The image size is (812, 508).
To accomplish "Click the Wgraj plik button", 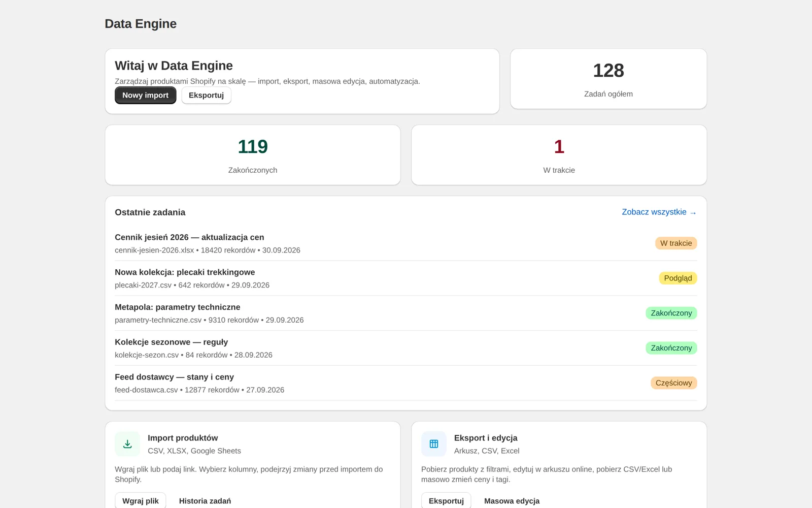I will pos(141,501).
